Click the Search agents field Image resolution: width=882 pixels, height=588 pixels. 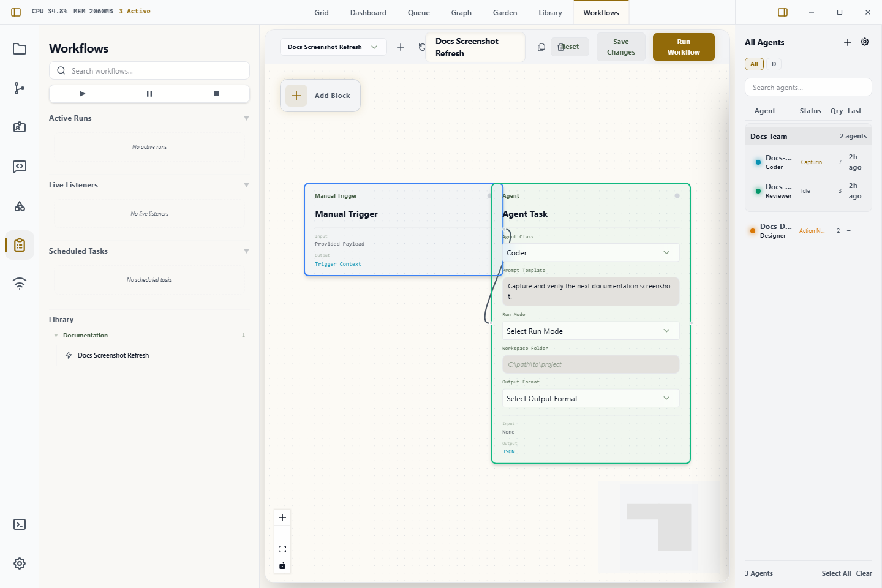[808, 88]
